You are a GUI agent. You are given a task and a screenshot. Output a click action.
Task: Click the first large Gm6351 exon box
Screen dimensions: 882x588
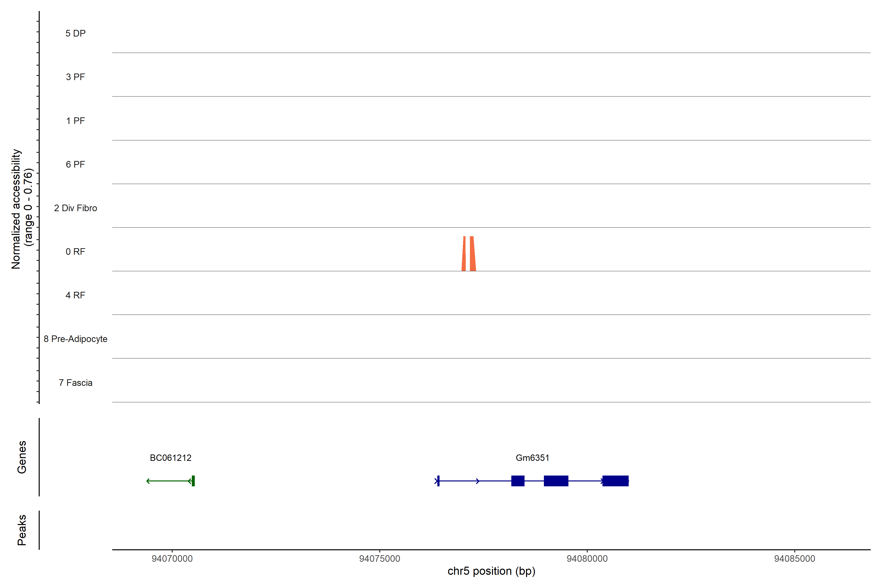click(517, 481)
